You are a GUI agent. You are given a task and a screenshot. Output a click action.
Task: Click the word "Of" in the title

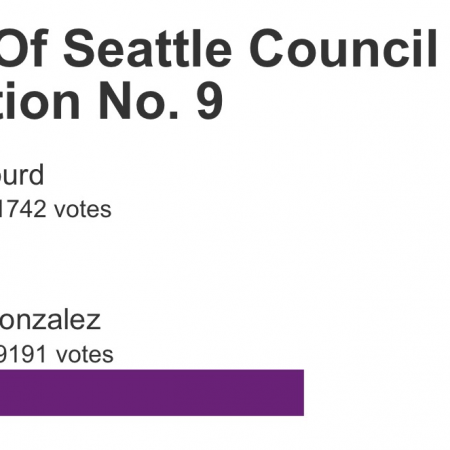(24, 48)
